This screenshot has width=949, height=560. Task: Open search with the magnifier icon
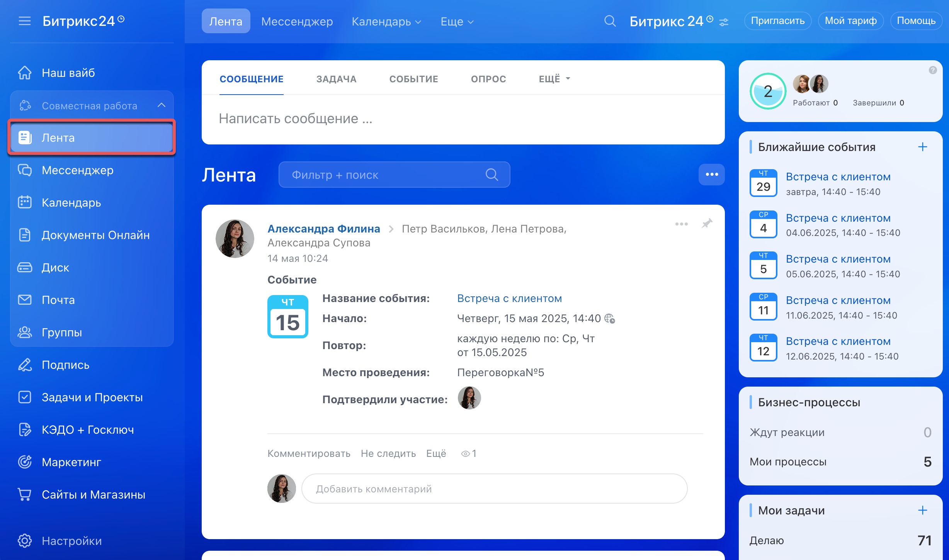pyautogui.click(x=610, y=21)
